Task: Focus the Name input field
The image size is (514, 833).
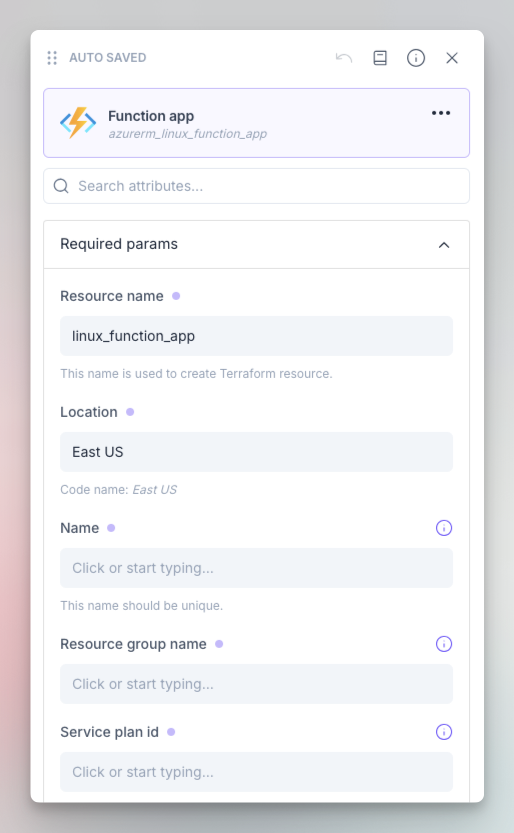Action: coord(256,568)
